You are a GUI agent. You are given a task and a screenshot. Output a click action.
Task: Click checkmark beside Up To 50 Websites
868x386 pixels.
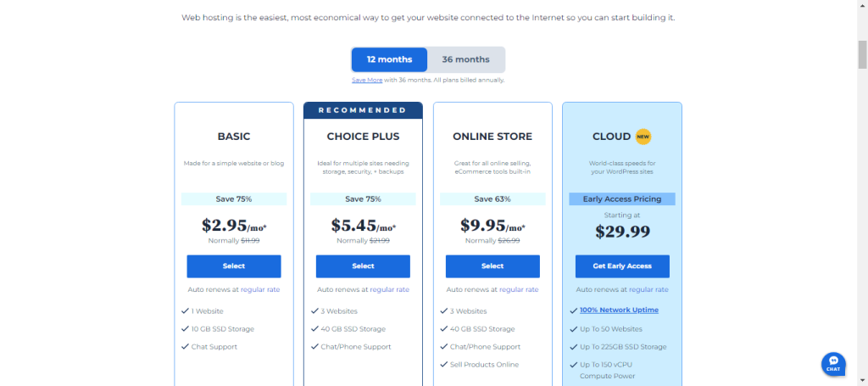coord(573,329)
